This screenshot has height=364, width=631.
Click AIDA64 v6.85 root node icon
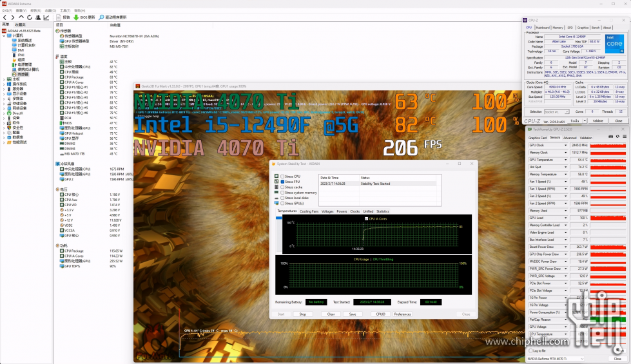point(4,30)
